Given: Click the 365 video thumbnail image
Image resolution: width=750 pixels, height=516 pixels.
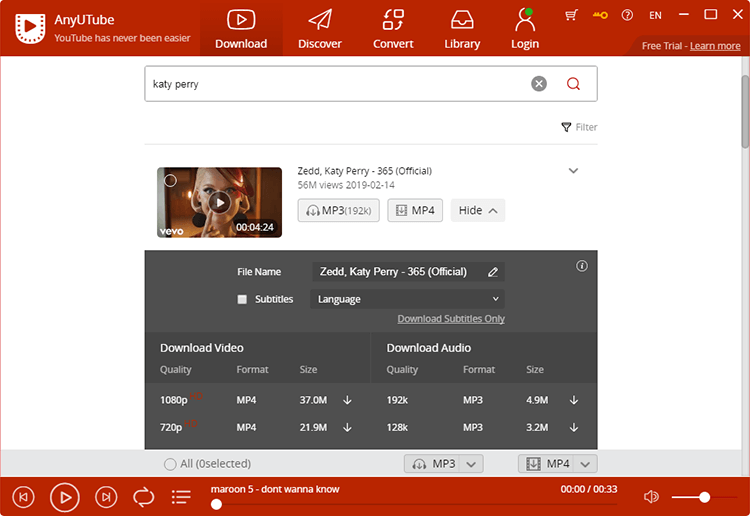Looking at the screenshot, I should pos(220,202).
